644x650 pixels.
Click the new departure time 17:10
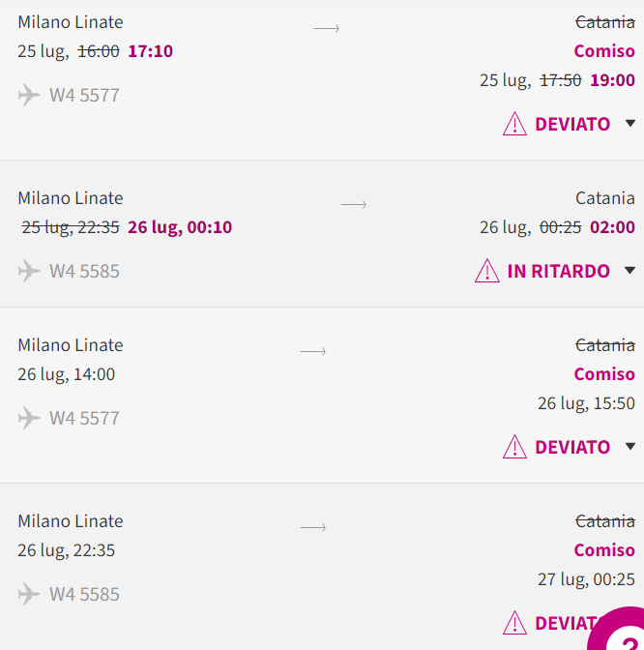pyautogui.click(x=150, y=51)
